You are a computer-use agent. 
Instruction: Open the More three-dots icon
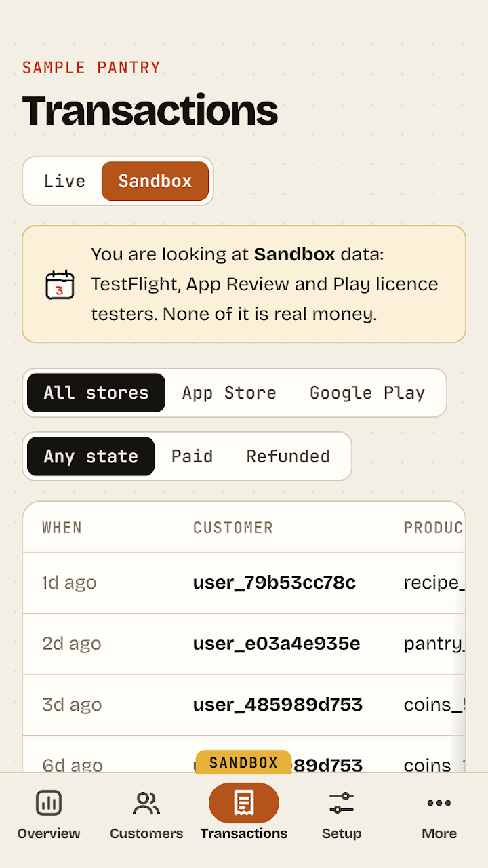[x=439, y=803]
